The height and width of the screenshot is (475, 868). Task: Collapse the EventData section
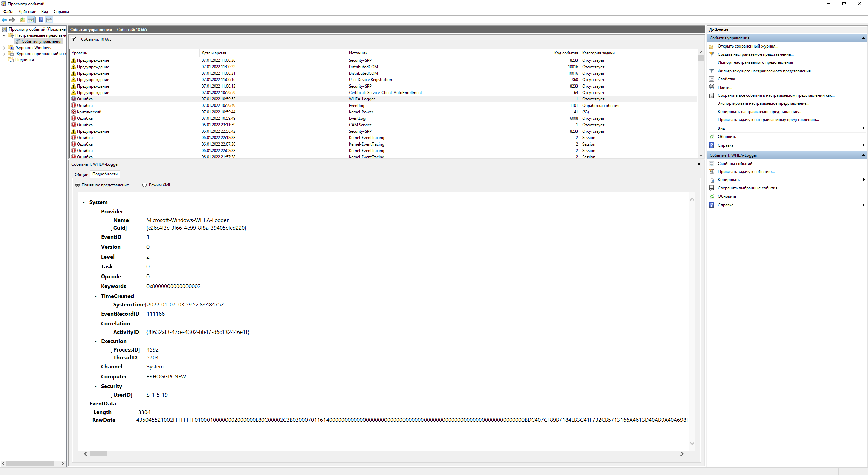pos(84,404)
